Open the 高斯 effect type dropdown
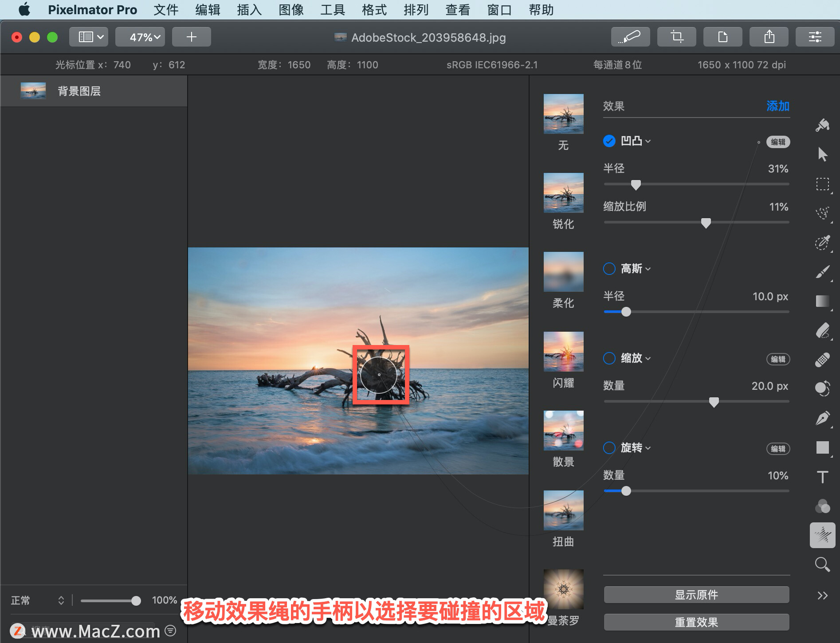Image resolution: width=840 pixels, height=643 pixels. (636, 269)
